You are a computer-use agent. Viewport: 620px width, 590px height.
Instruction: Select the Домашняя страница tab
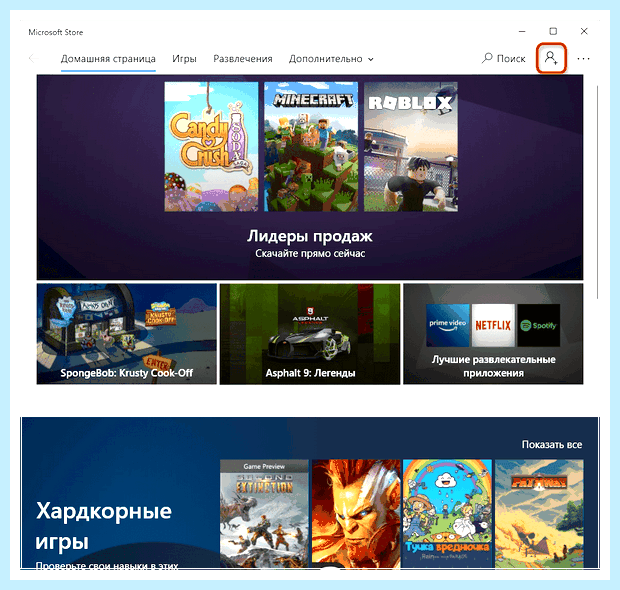click(x=108, y=59)
